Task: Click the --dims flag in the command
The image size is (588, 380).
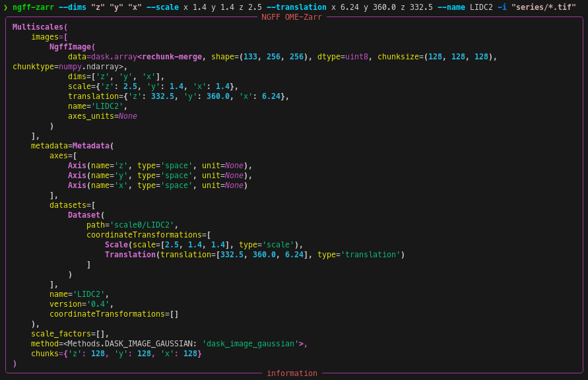Action: pos(73,7)
